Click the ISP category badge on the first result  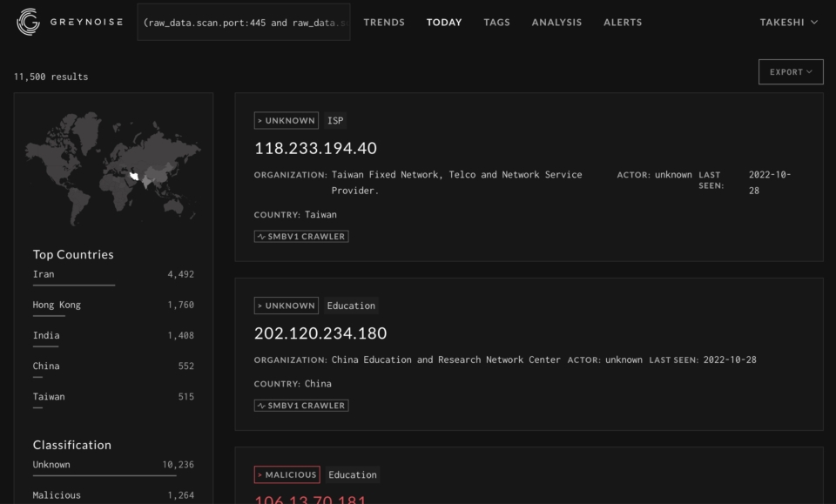(x=334, y=120)
